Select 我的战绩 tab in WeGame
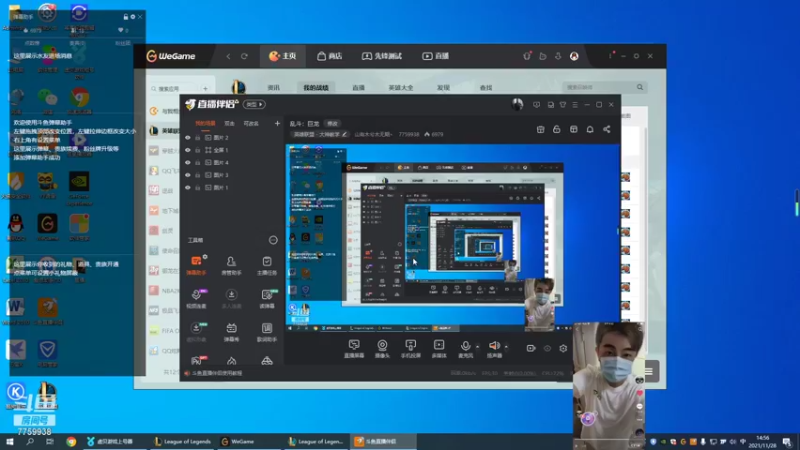Viewport: 800px width, 450px height. 316,88
